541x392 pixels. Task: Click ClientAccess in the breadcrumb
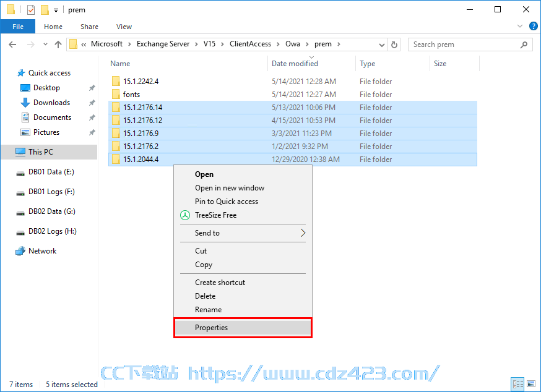pos(250,44)
